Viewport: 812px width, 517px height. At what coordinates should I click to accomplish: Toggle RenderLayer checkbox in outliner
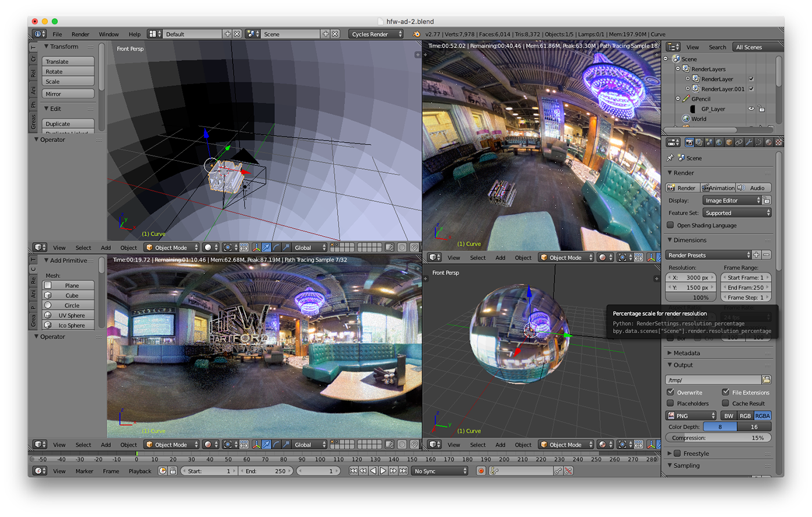pyautogui.click(x=752, y=79)
